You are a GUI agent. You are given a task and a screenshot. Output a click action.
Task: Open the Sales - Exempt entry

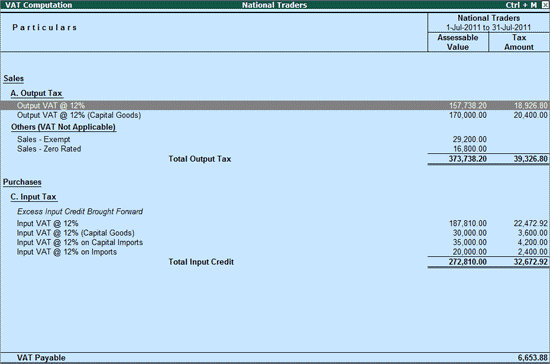pyautogui.click(x=43, y=139)
